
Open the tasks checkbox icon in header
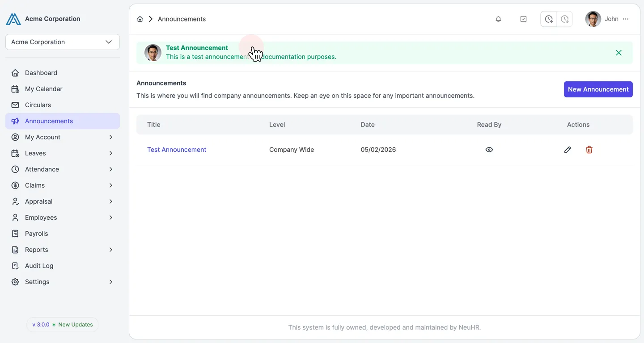point(523,19)
